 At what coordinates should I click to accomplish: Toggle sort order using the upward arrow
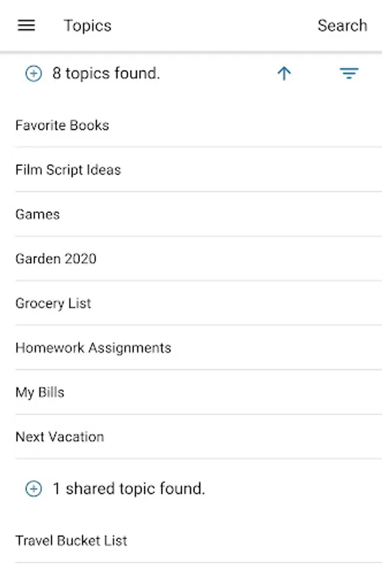point(284,73)
